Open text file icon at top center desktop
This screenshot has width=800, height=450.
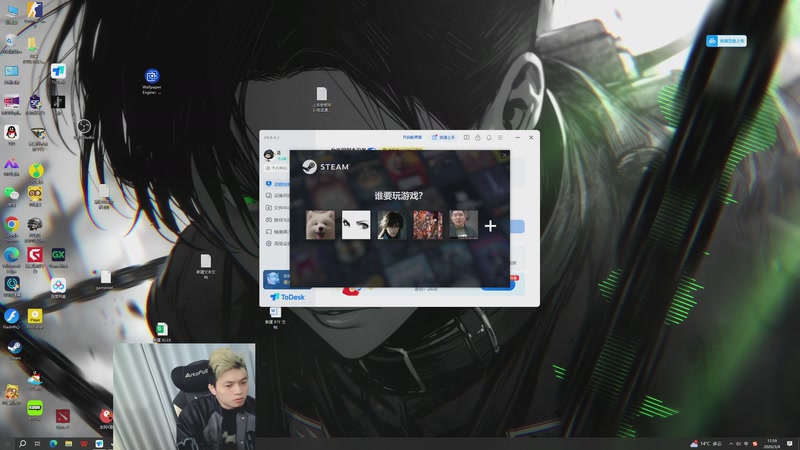click(321, 93)
